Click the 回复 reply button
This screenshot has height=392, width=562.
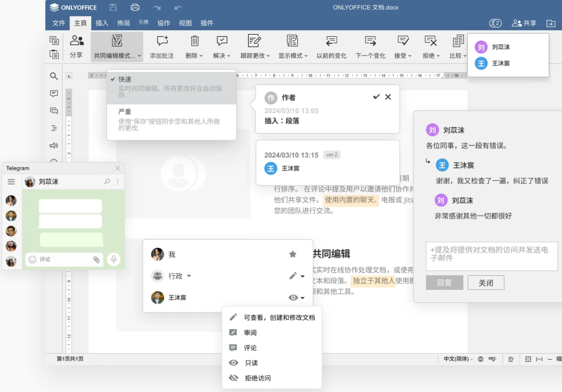click(x=444, y=283)
